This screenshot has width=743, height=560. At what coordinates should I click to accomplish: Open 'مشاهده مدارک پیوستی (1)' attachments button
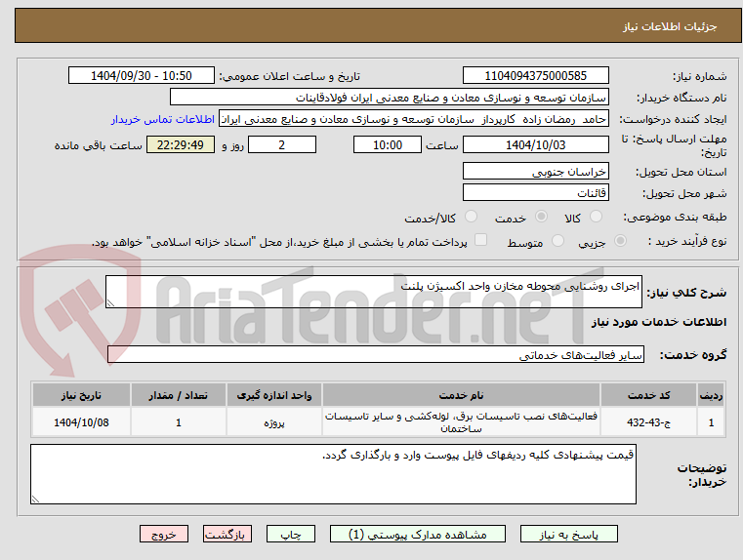point(418,534)
